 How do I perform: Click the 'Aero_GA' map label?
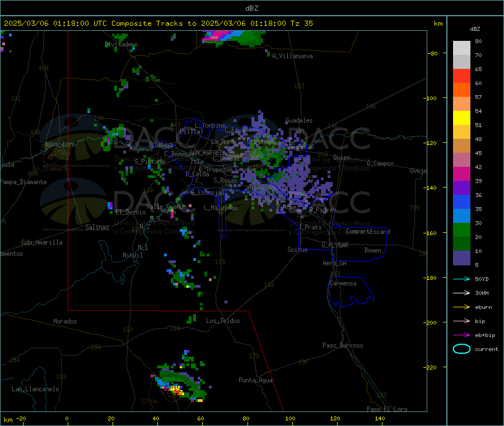[335, 263]
